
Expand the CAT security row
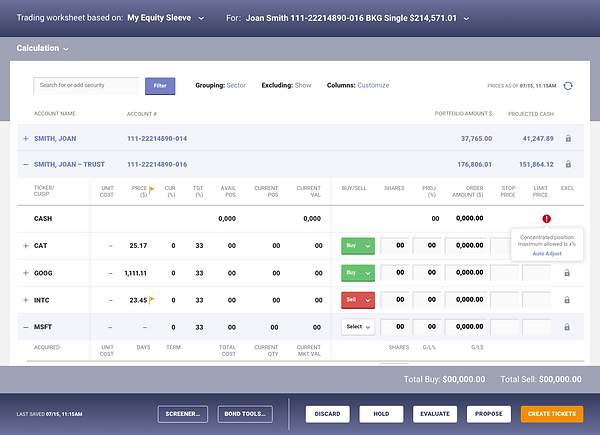pyautogui.click(x=26, y=246)
